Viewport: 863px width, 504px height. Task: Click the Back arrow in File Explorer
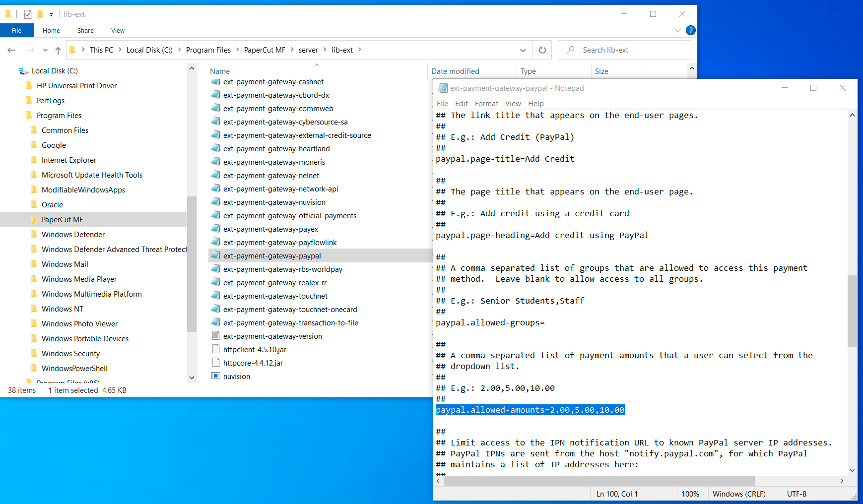point(11,50)
